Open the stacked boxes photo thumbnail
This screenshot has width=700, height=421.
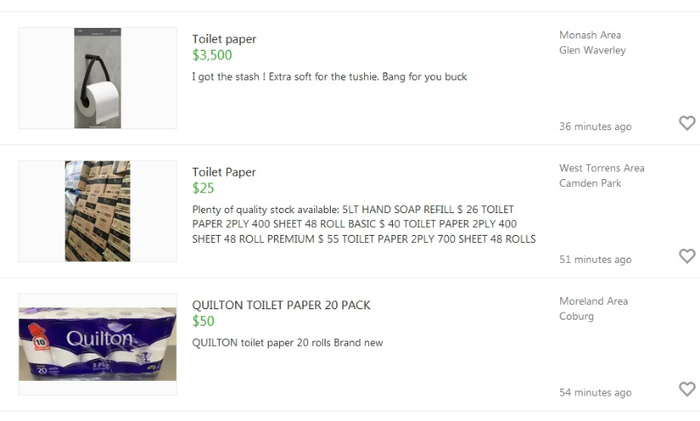pyautogui.click(x=98, y=211)
